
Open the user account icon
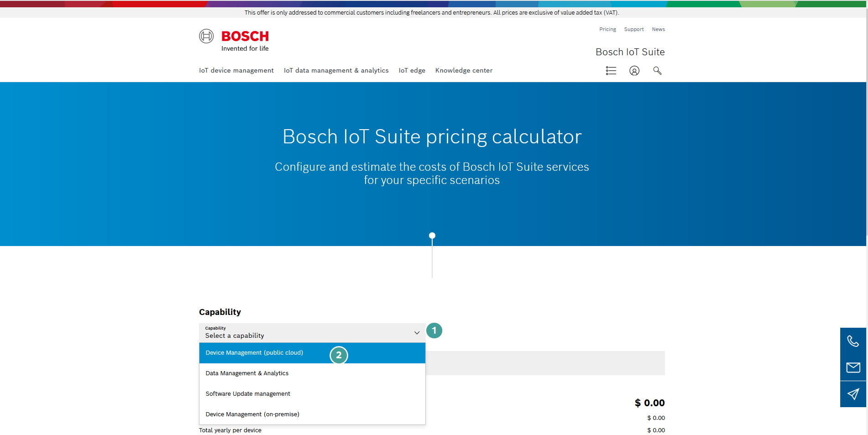click(634, 71)
